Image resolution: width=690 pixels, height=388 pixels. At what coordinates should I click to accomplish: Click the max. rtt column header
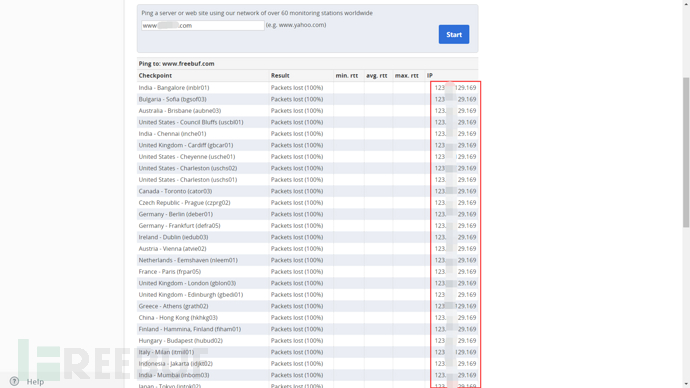(407, 76)
